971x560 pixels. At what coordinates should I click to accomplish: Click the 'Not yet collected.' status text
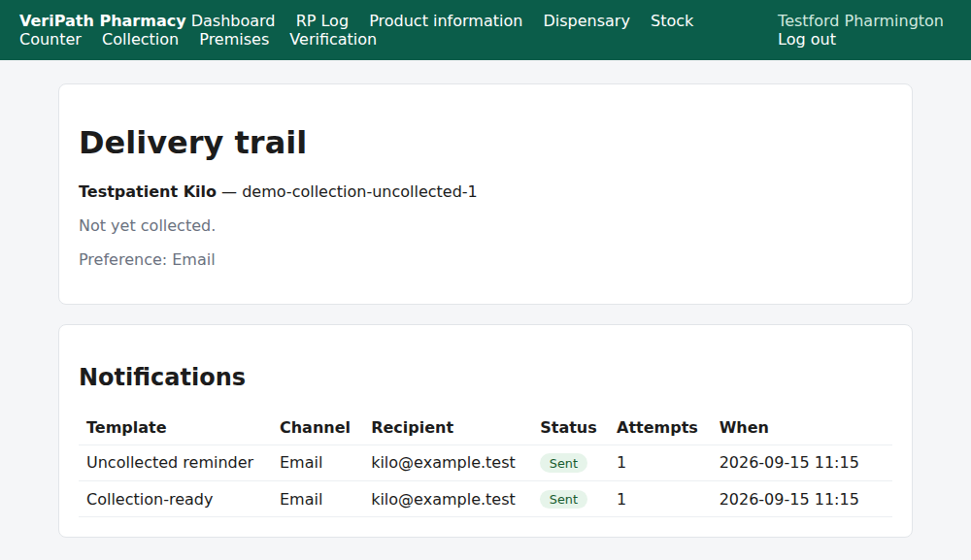coord(148,226)
